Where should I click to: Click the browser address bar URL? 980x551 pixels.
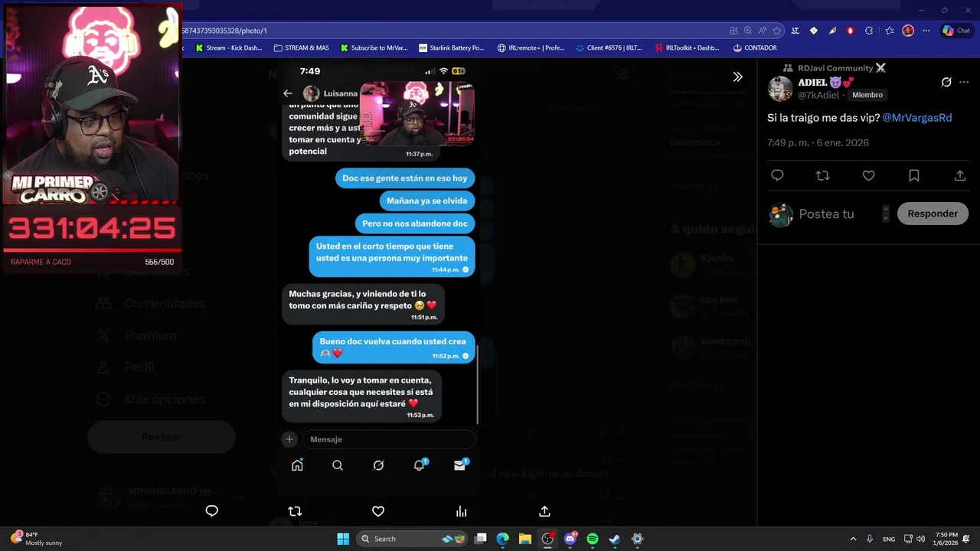tap(224, 31)
